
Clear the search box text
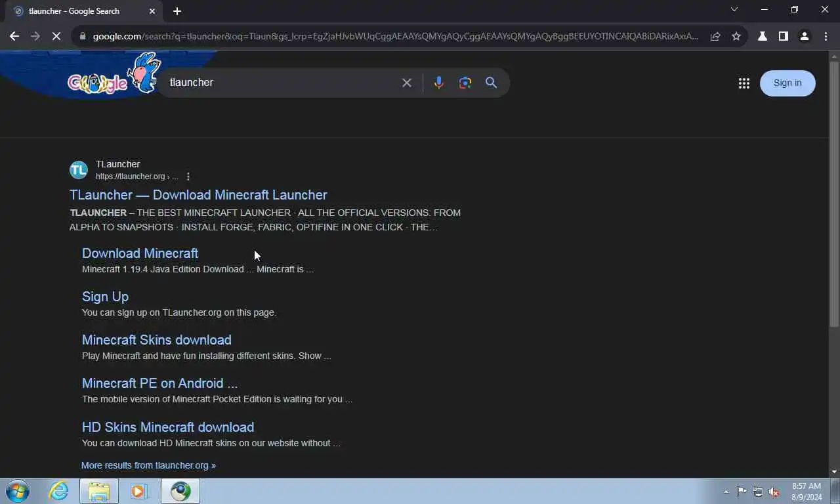pyautogui.click(x=407, y=83)
